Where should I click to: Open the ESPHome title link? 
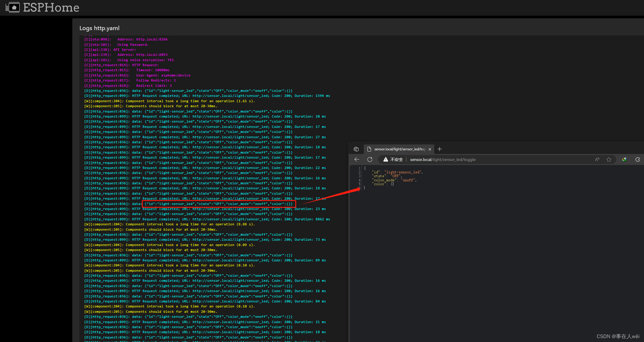click(x=51, y=8)
